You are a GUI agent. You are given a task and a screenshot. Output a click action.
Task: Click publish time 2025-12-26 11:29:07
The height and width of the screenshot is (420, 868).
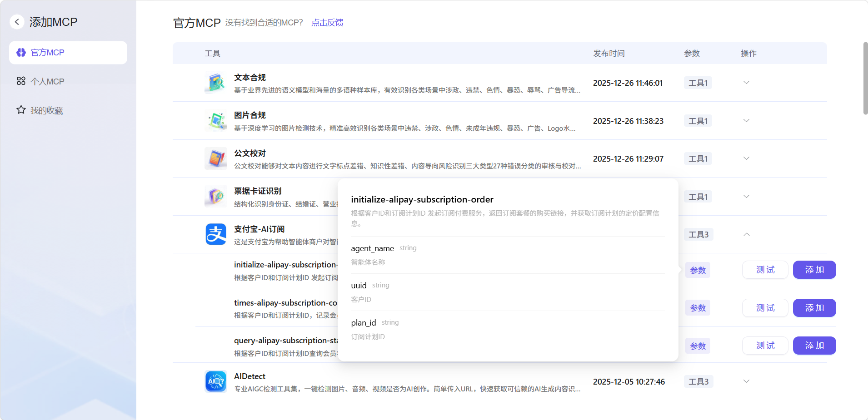[628, 159]
